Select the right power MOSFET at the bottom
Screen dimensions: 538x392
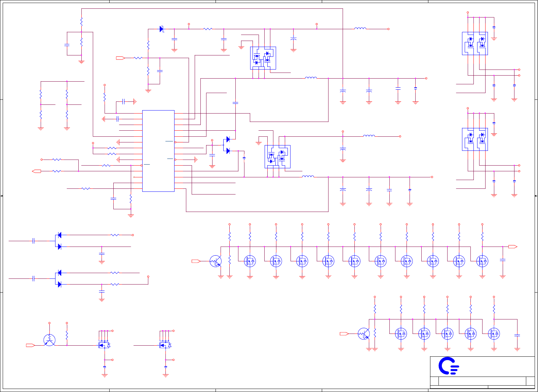(x=165, y=345)
